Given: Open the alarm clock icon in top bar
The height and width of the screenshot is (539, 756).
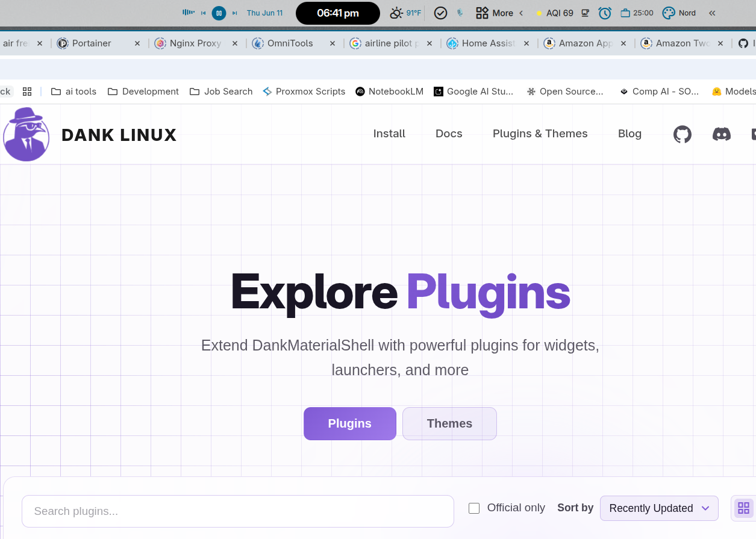Looking at the screenshot, I should (605, 13).
